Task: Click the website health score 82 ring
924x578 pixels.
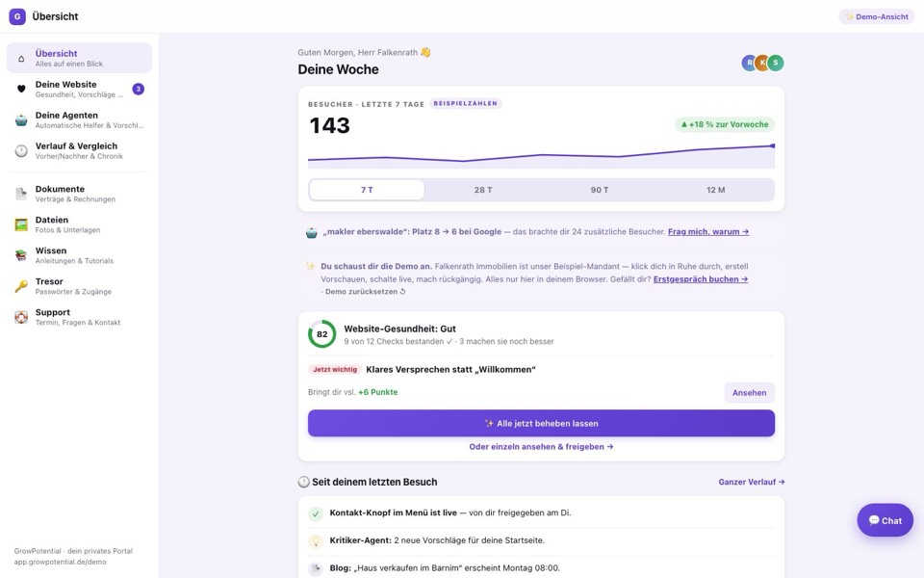Action: coord(321,334)
